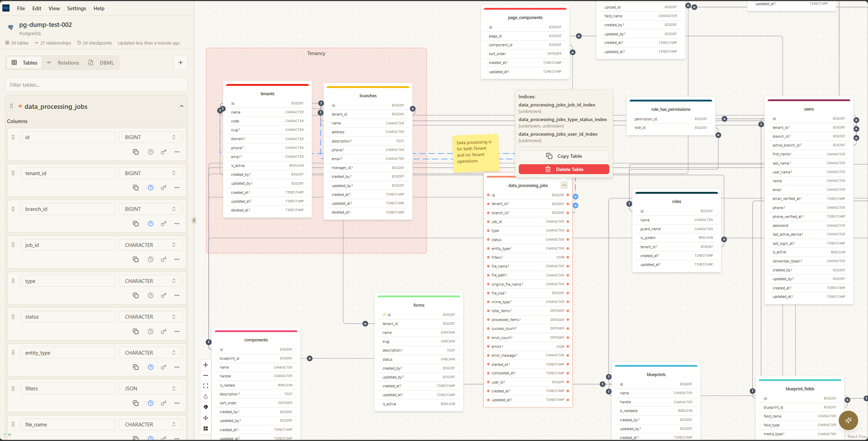Image resolution: width=868 pixels, height=441 pixels.
Task: Toggle nullable on the tenant_id column
Action: 150,188
